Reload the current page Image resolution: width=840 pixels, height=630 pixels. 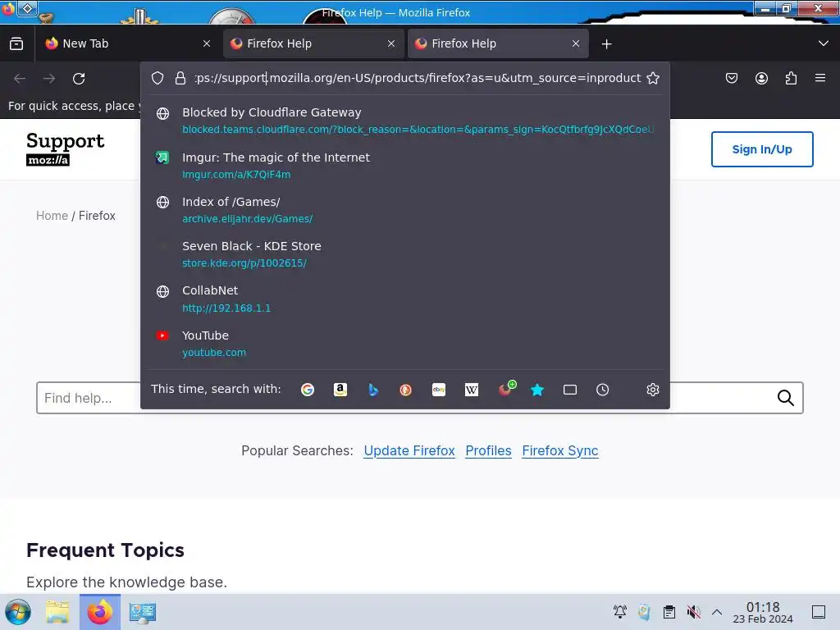click(79, 79)
